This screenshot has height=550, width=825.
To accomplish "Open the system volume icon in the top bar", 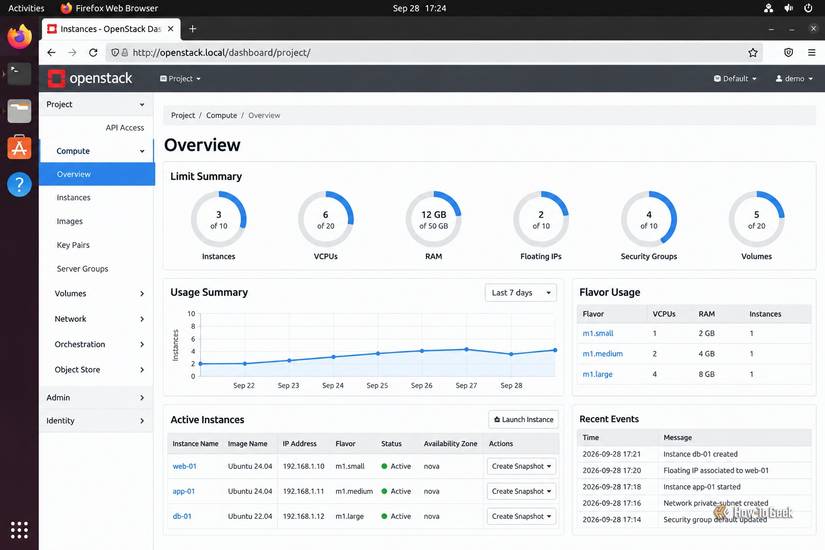I will pos(788,8).
